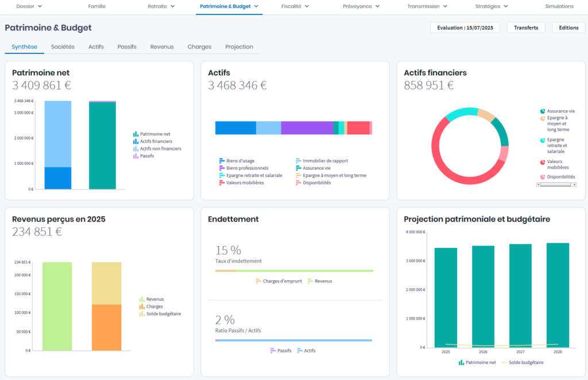
Task: Switch to the Sociétés tab
Action: pyautogui.click(x=63, y=46)
